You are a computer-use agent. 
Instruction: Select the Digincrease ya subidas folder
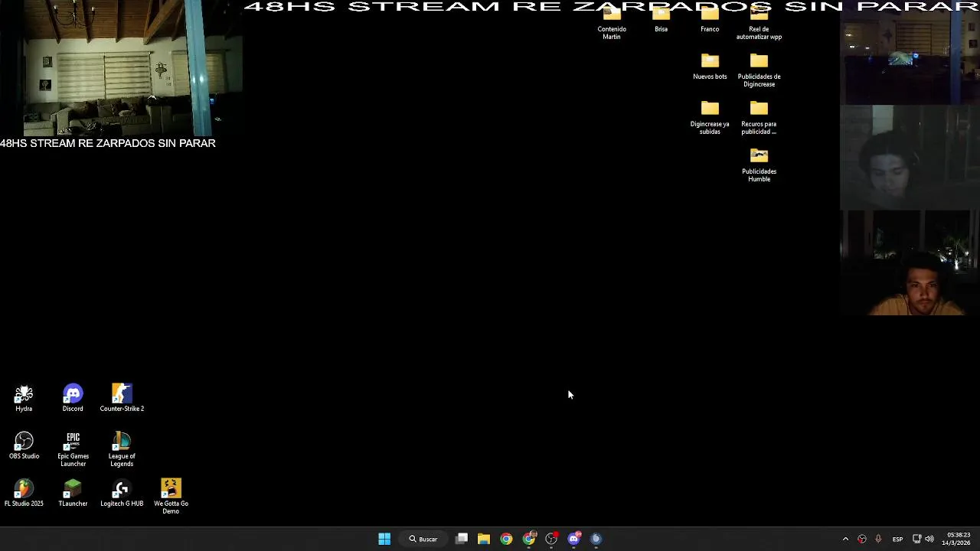710,118
